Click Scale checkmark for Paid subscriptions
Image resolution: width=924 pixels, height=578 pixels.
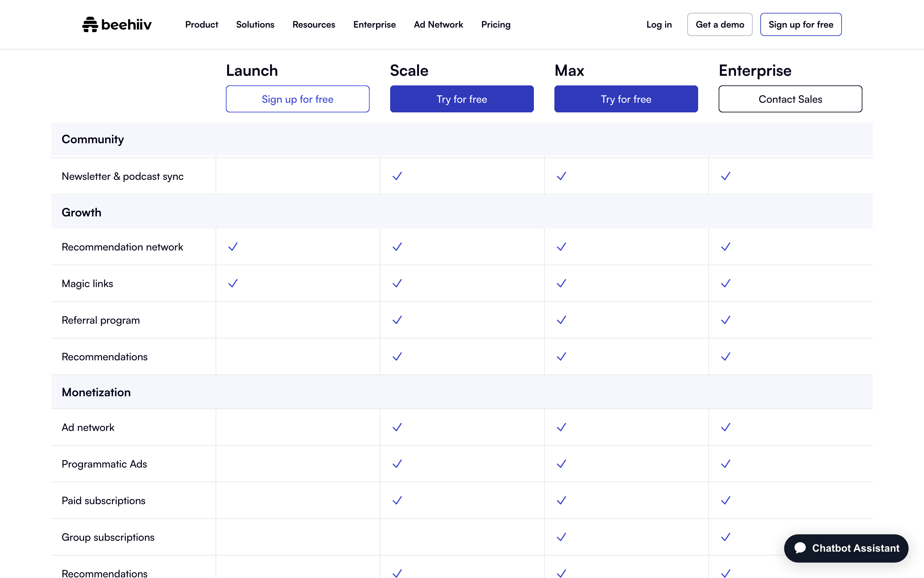click(x=397, y=500)
